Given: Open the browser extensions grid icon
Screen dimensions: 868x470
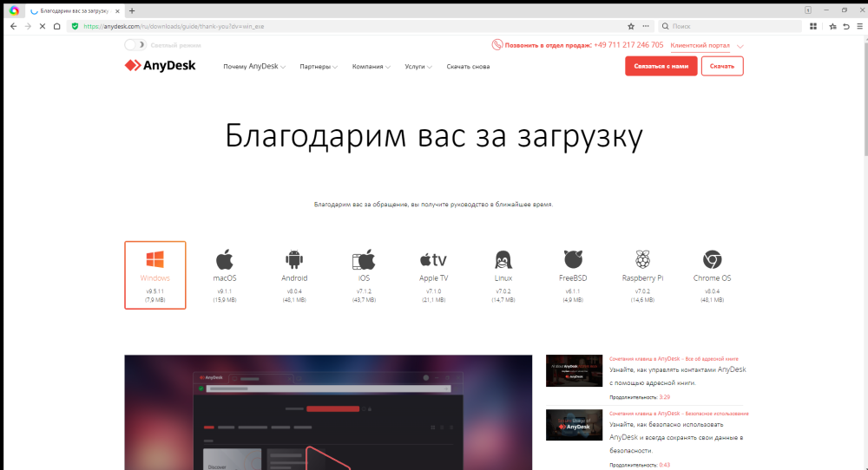Looking at the screenshot, I should [x=813, y=26].
